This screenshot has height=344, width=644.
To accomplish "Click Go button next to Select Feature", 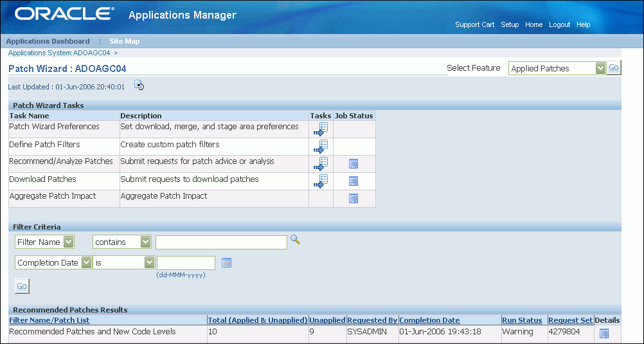I will 614,68.
